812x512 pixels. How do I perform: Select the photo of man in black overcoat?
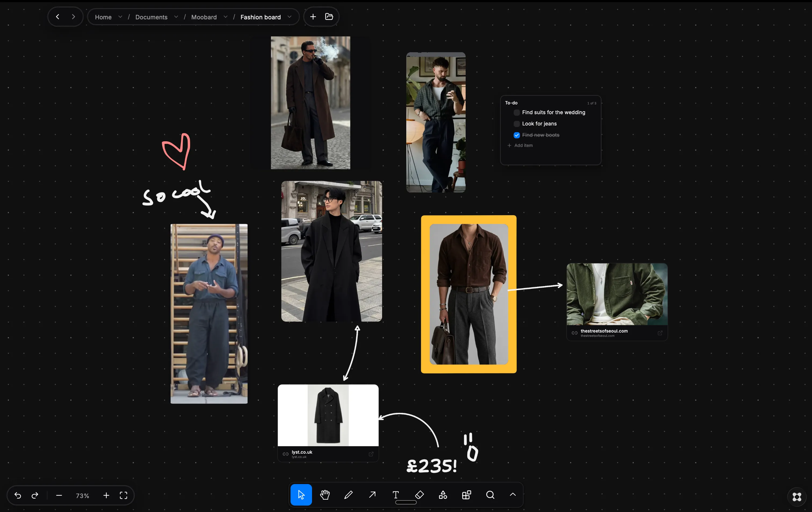click(x=331, y=251)
